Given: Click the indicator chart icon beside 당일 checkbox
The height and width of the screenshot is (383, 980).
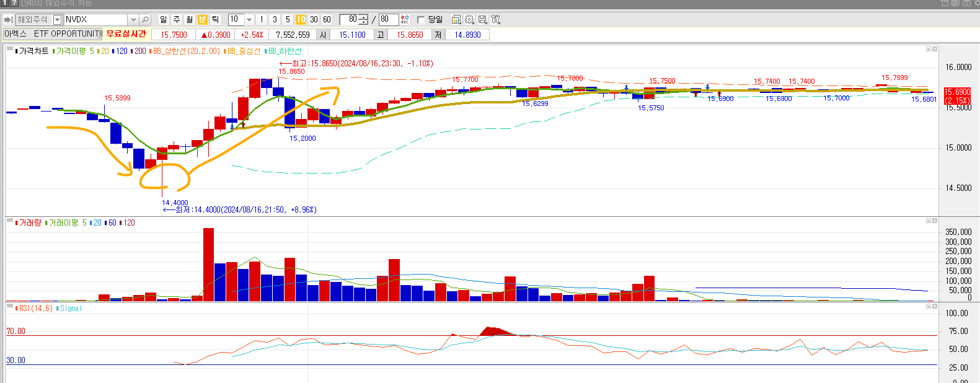Looking at the screenshot, I should [456, 20].
